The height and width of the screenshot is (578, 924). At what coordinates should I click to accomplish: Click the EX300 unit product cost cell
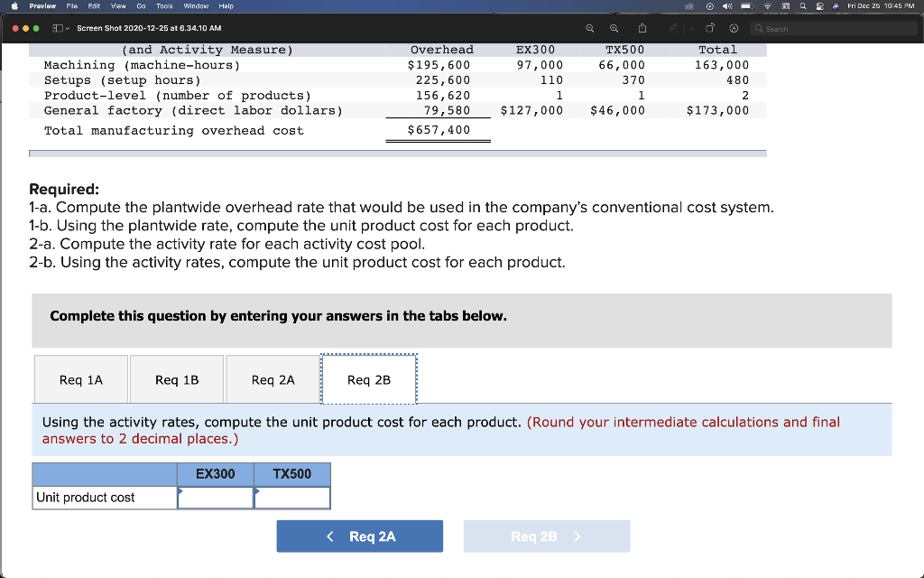click(216, 496)
